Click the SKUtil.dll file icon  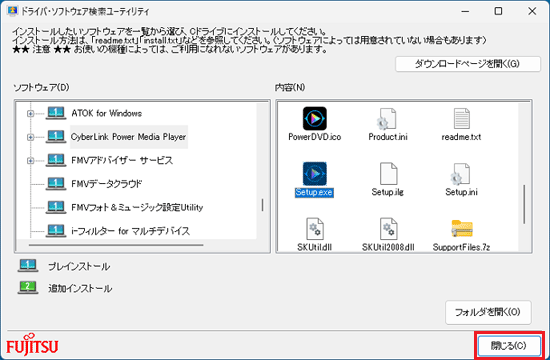315,229
